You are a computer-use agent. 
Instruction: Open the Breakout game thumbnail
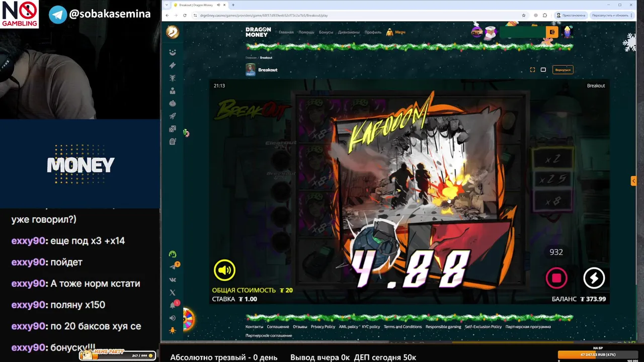(250, 70)
